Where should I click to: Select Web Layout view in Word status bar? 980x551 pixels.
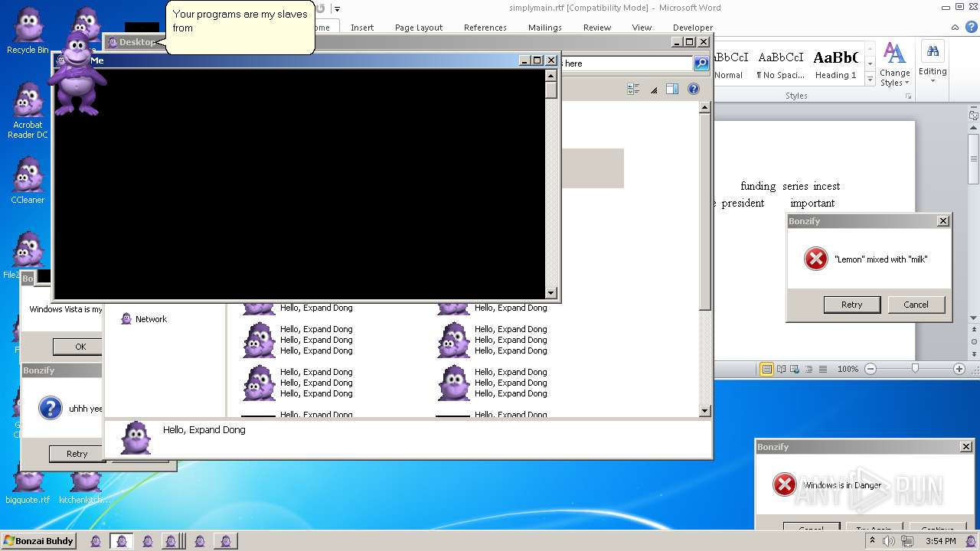click(x=795, y=369)
